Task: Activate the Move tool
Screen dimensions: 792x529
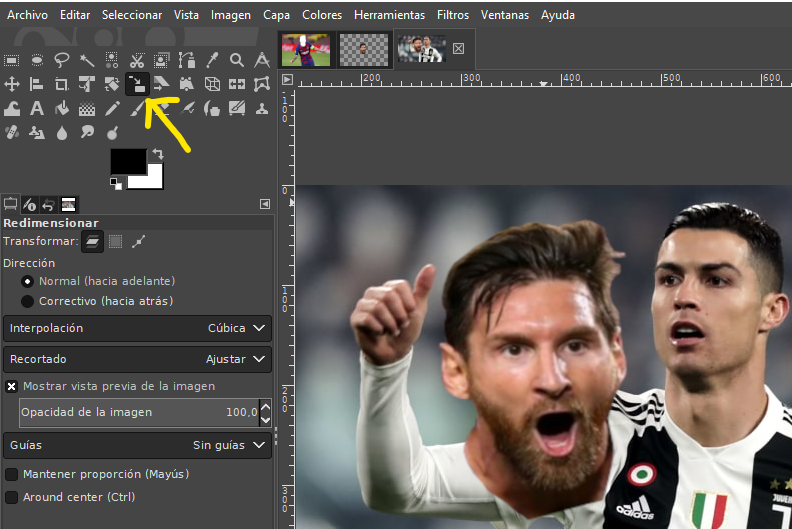Action: [x=12, y=84]
